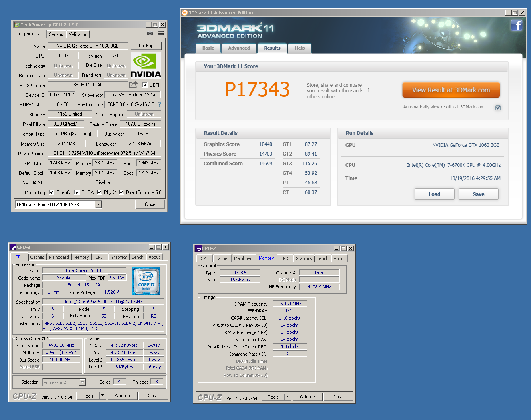Image resolution: width=531 pixels, height=420 pixels.
Task: Click Validate in the left CPU-Z window
Action: pyautogui.click(x=122, y=396)
